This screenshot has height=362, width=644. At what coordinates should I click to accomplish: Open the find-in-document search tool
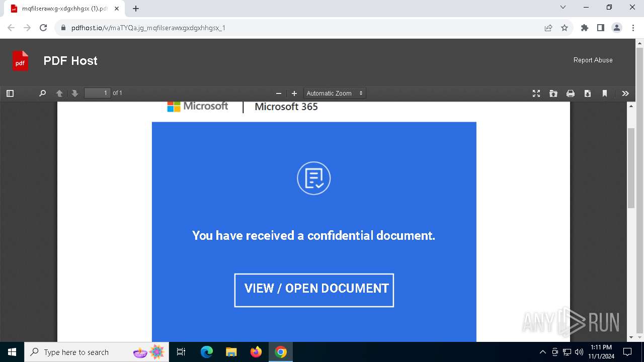click(43, 94)
